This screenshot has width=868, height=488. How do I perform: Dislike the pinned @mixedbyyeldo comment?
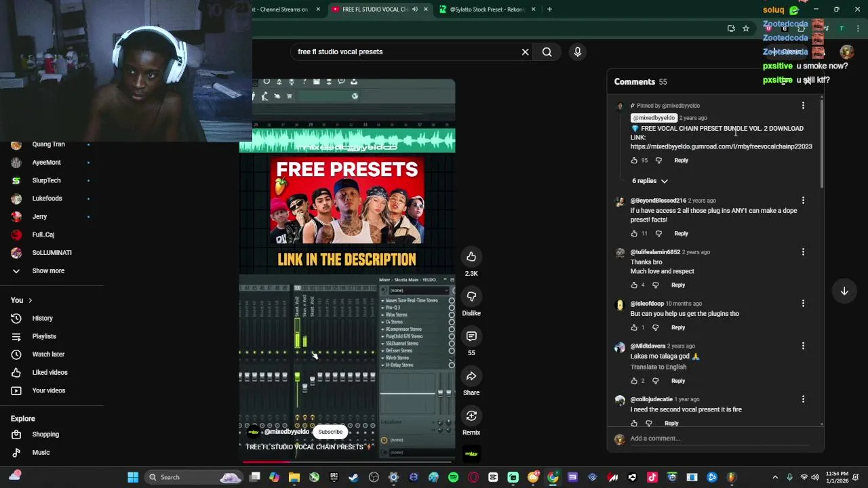658,161
